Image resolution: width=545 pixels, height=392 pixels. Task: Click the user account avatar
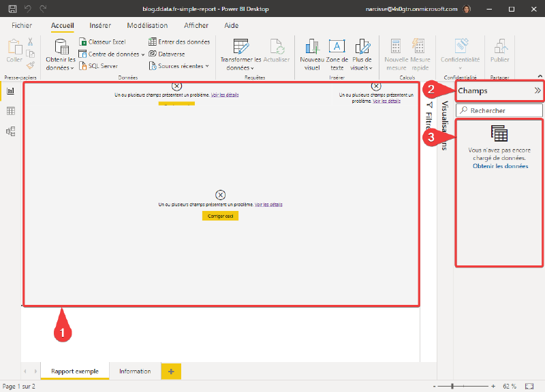pos(467,9)
